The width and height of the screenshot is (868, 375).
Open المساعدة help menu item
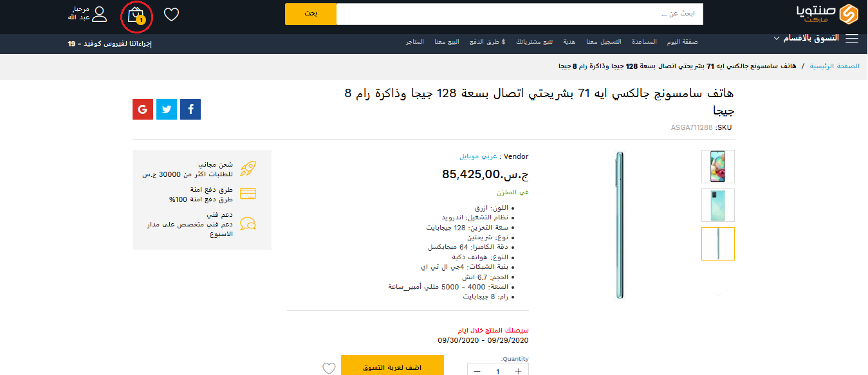644,42
